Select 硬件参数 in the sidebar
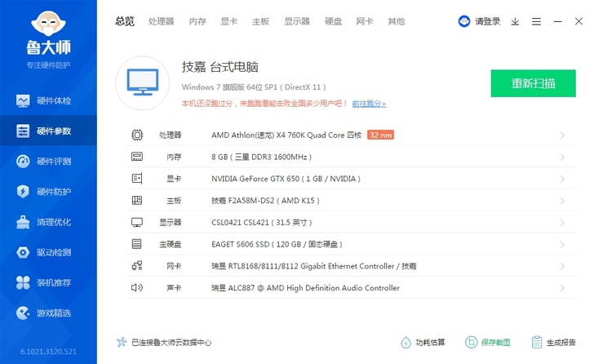Screen dimensions: 594x364 tap(48, 131)
